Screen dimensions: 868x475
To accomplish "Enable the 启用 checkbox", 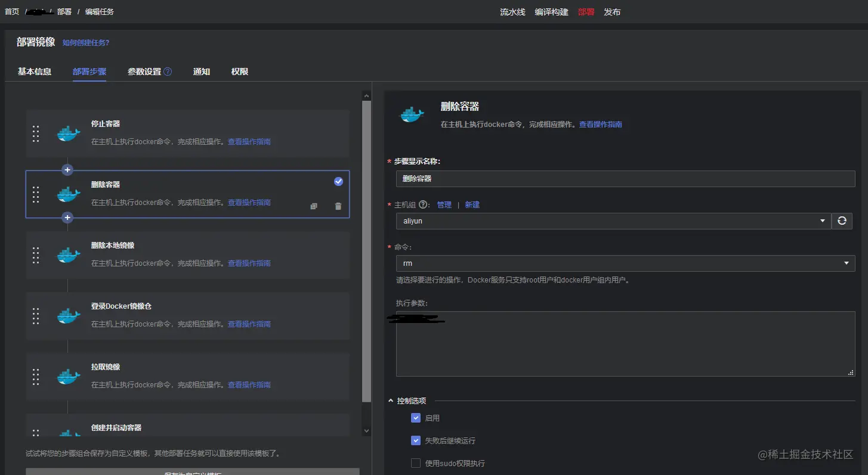I will tap(416, 418).
